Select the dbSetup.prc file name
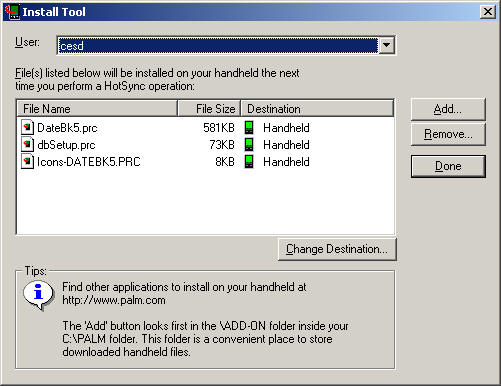The image size is (501, 386). pyautogui.click(x=66, y=145)
